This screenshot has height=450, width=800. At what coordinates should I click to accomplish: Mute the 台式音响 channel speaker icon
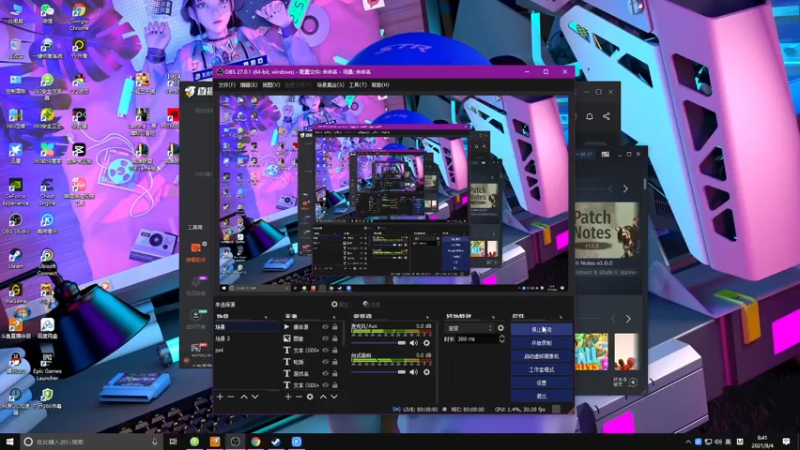coord(414,372)
